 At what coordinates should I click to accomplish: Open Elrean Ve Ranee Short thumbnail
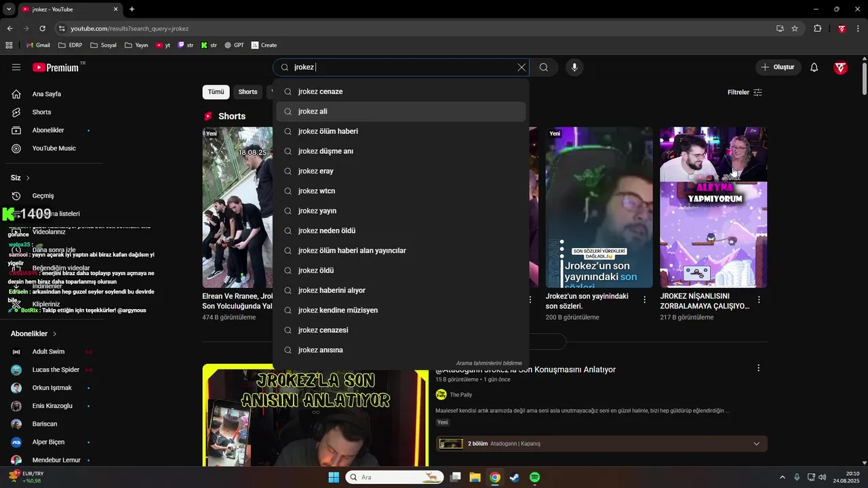[237, 207]
